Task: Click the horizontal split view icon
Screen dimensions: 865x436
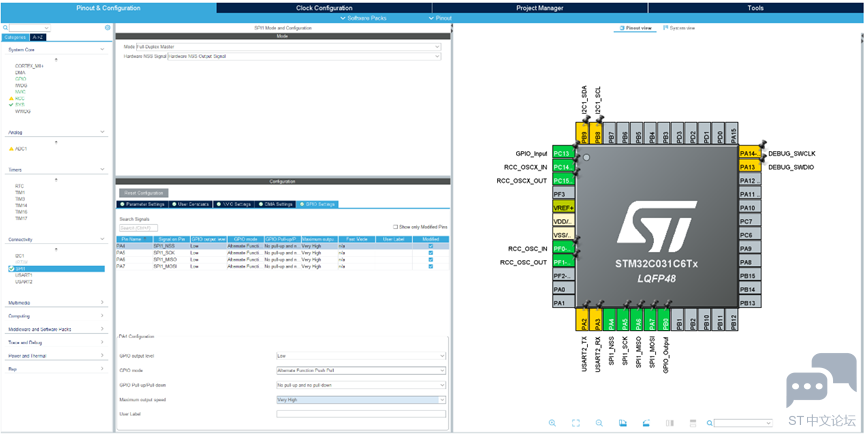Action: 693,423
